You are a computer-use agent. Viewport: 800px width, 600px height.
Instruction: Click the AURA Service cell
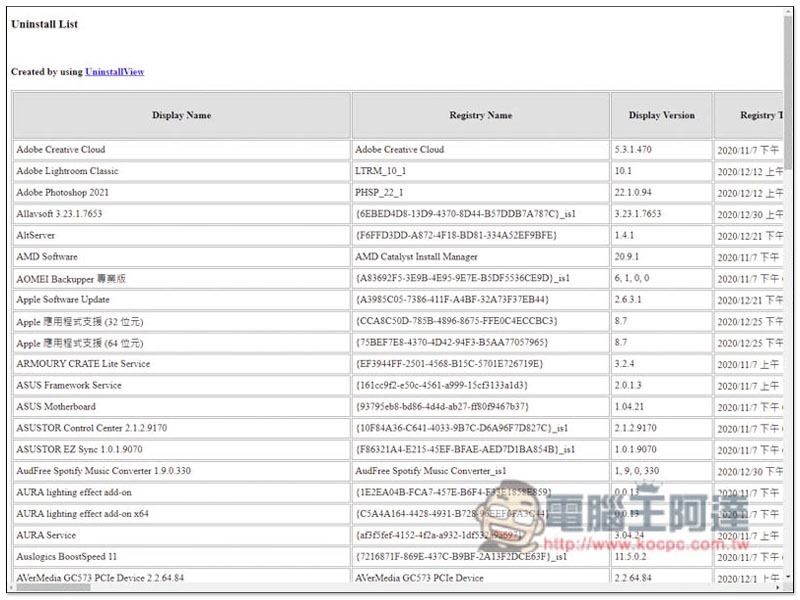click(x=182, y=535)
